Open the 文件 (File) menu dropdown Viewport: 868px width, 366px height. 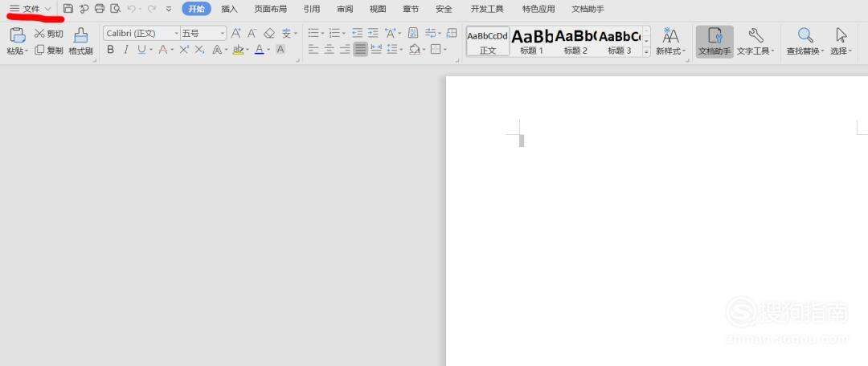(x=31, y=9)
